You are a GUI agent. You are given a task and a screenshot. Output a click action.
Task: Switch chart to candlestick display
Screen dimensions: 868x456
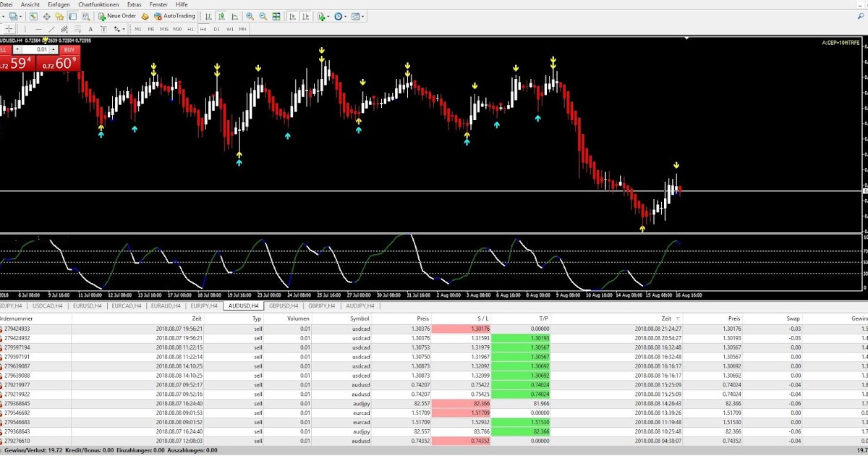[x=222, y=16]
